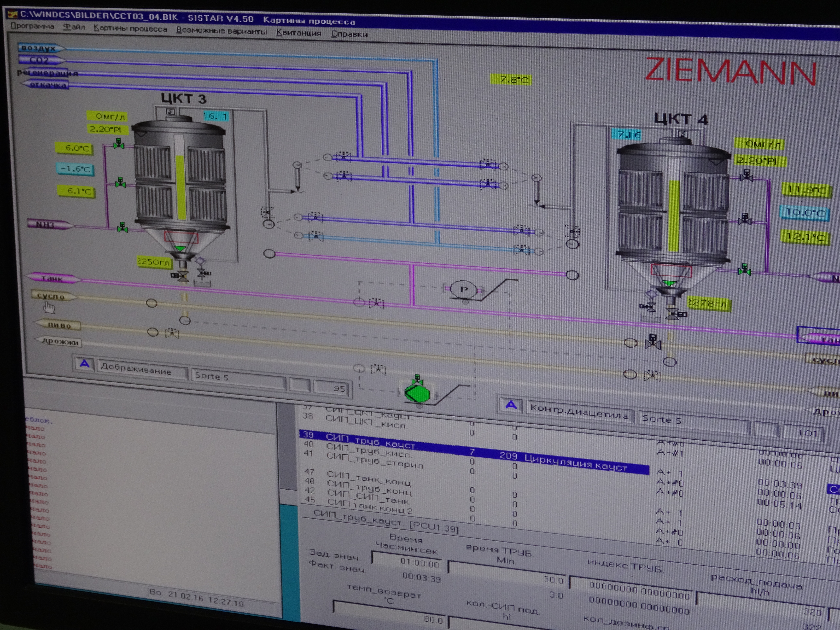The height and width of the screenshot is (630, 840).
Task: Click the cooling valve beside 10.0°C on ЦКТ 4
Action: (x=745, y=219)
